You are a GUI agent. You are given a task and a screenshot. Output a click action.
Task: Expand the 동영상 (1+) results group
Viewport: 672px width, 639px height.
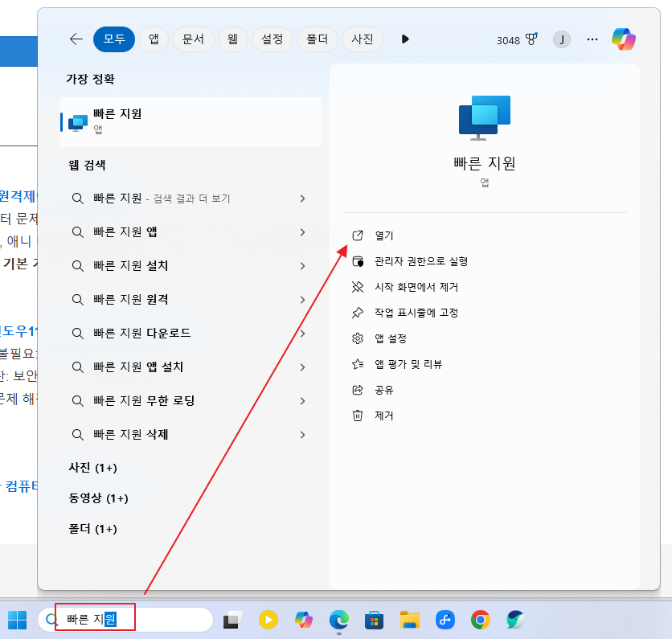click(x=98, y=498)
